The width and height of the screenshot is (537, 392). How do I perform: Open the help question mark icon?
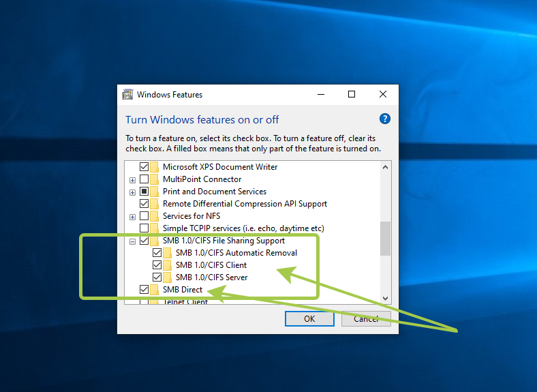pyautogui.click(x=384, y=119)
